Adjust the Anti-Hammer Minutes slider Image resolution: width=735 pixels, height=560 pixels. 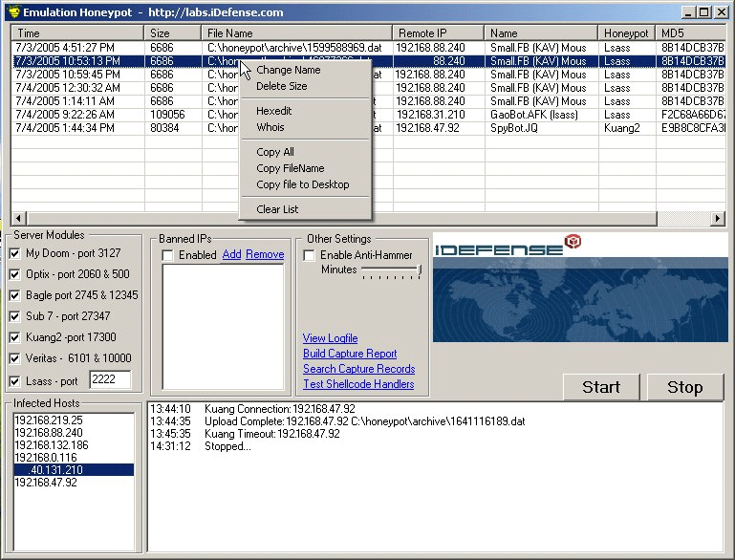(419, 271)
